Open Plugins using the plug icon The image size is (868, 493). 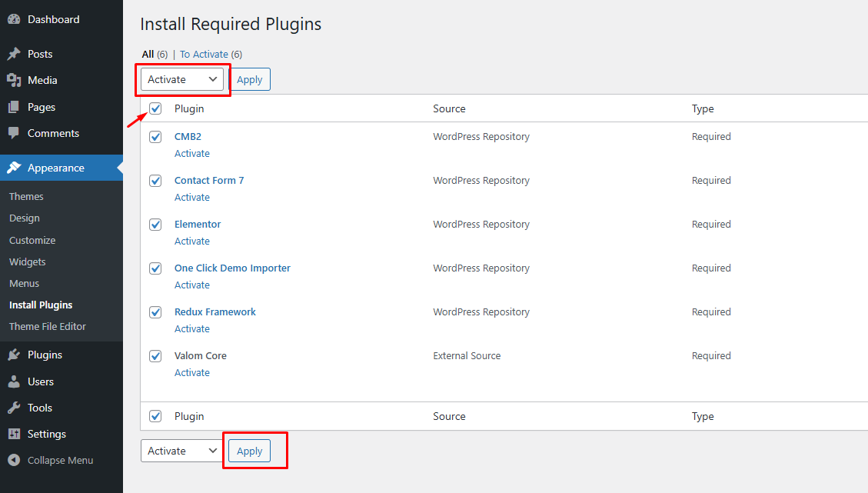14,355
